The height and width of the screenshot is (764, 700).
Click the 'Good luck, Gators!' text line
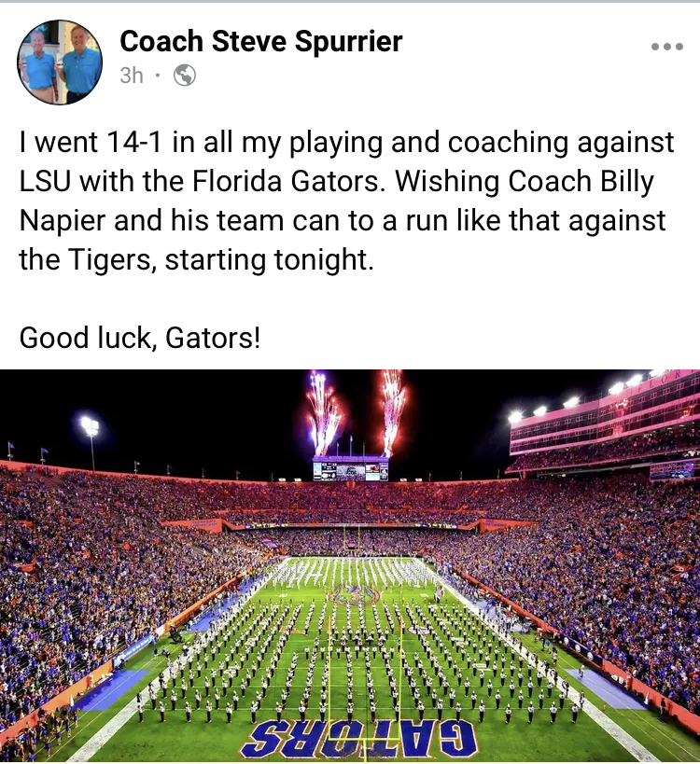point(140,337)
